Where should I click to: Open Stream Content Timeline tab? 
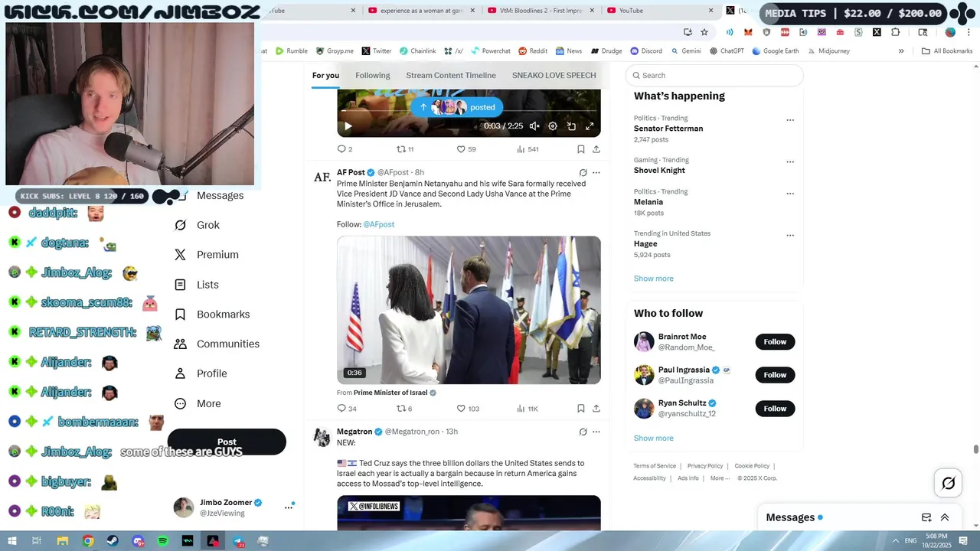[451, 75]
